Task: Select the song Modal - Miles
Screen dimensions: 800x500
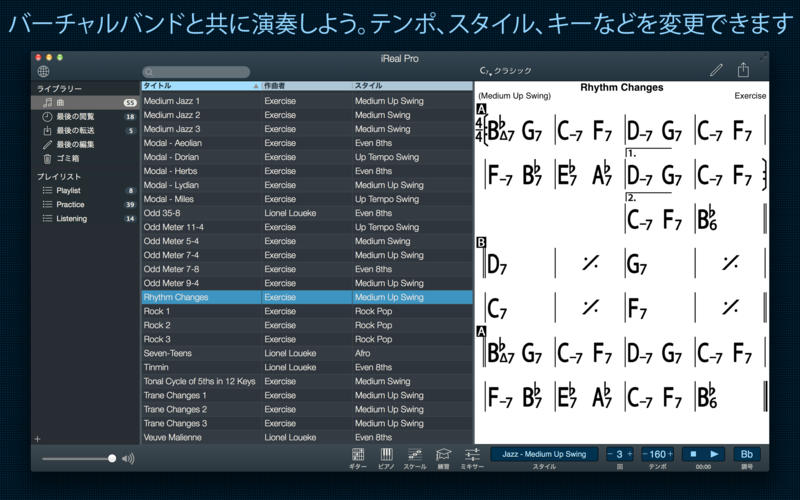Action: pos(307,199)
